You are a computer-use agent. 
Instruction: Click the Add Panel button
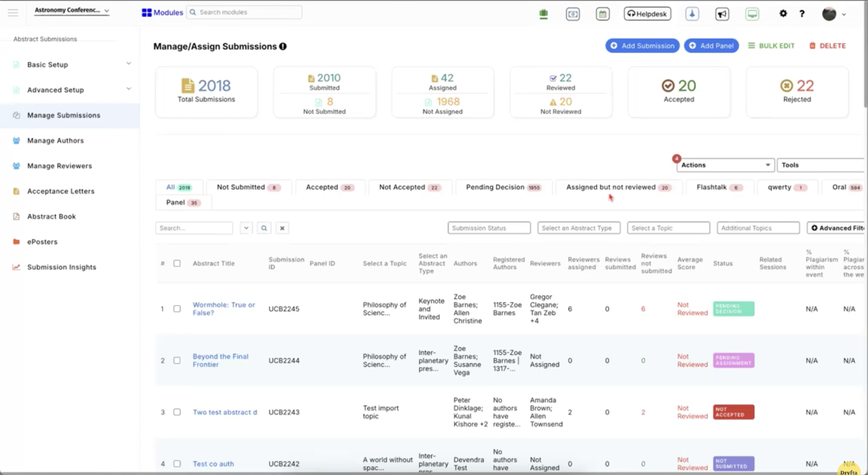click(711, 46)
